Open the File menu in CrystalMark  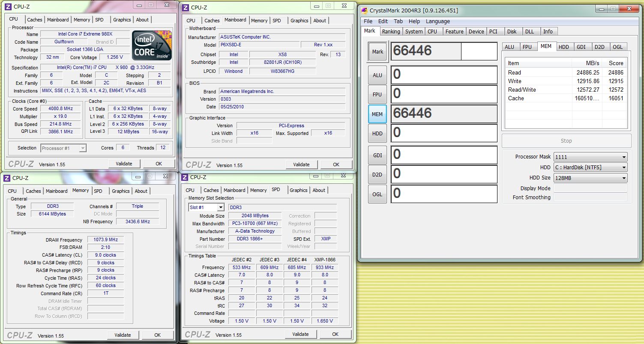pos(368,21)
